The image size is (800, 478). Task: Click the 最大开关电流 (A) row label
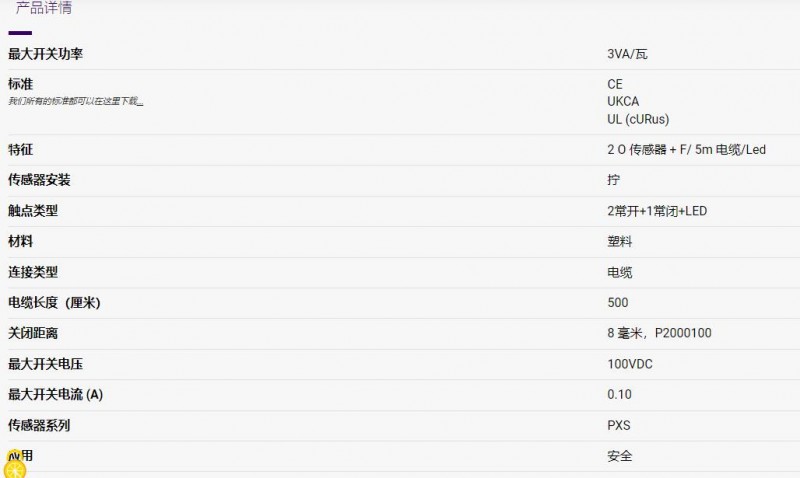point(55,395)
